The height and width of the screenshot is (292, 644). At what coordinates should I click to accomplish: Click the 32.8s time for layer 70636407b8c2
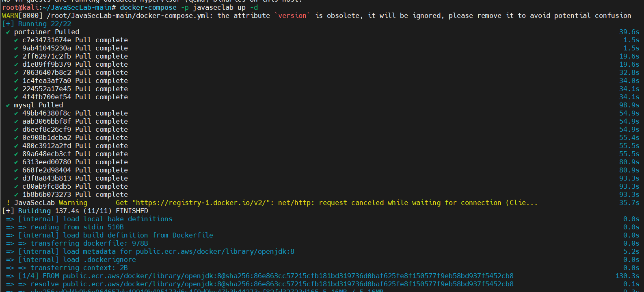(x=629, y=72)
